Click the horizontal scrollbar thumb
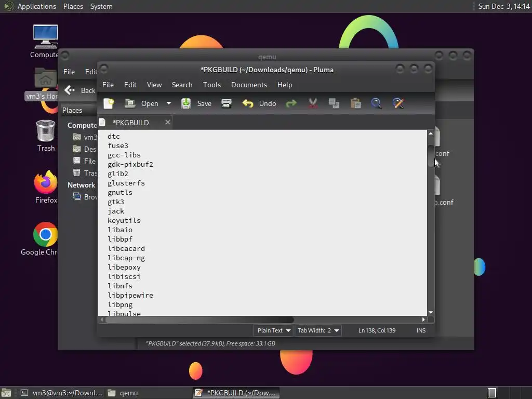Image resolution: width=532 pixels, height=399 pixels. point(199,320)
